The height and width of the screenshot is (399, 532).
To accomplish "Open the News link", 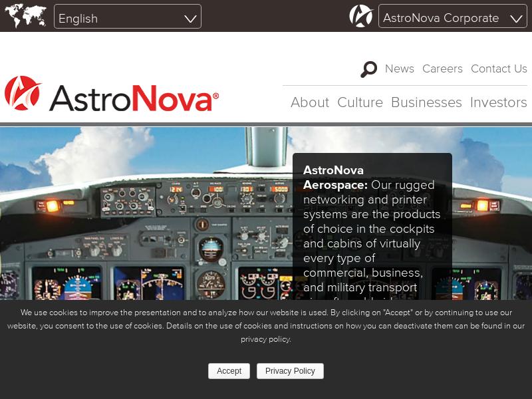I will (x=400, y=69).
